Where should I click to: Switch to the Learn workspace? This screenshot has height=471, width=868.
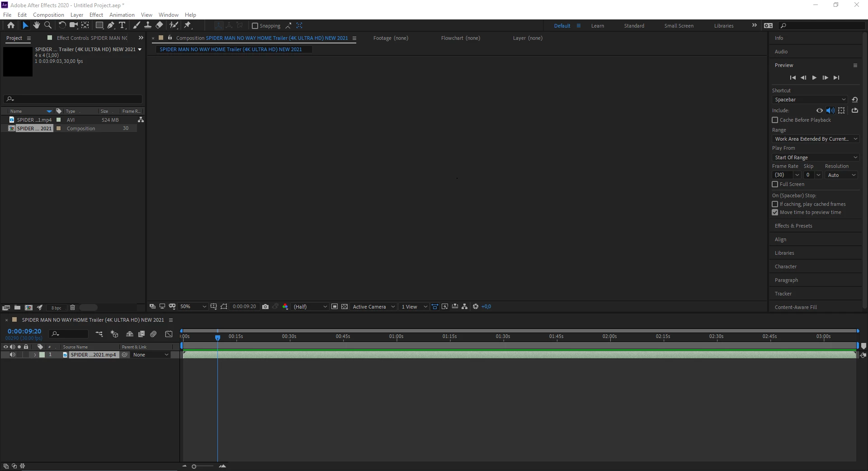click(597, 26)
